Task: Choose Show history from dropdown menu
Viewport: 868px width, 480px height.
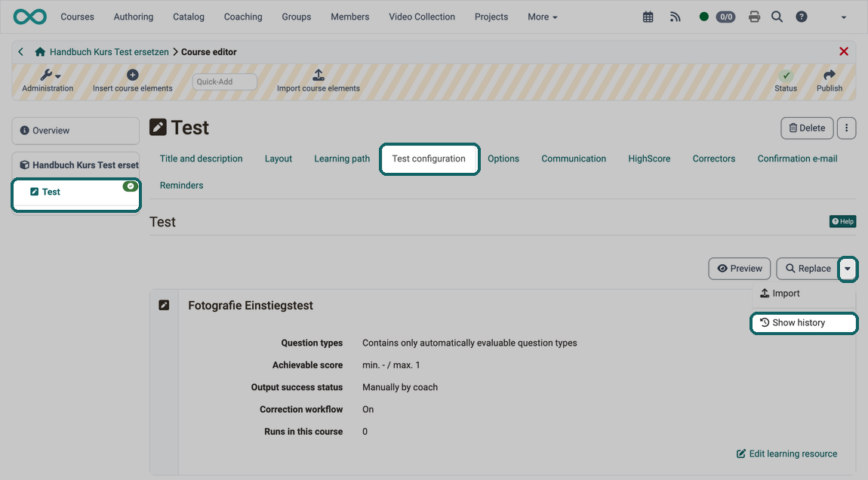Action: coord(804,323)
